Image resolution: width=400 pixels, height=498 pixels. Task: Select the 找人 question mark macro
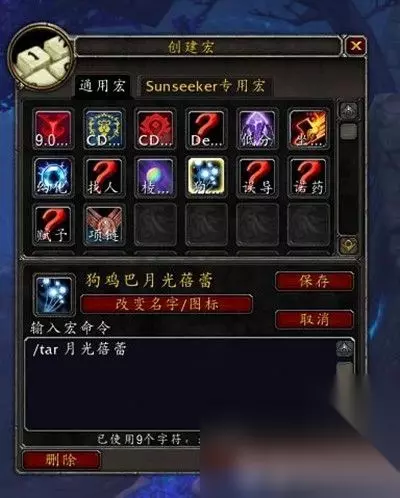104,177
